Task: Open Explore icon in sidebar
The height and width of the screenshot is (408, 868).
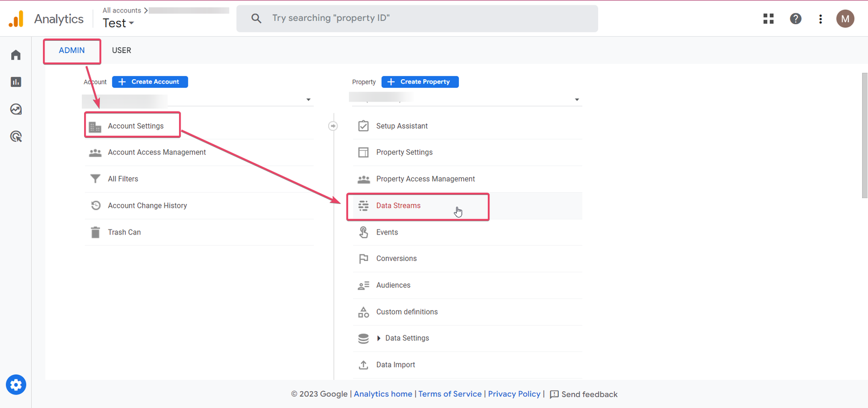Action: tap(16, 109)
